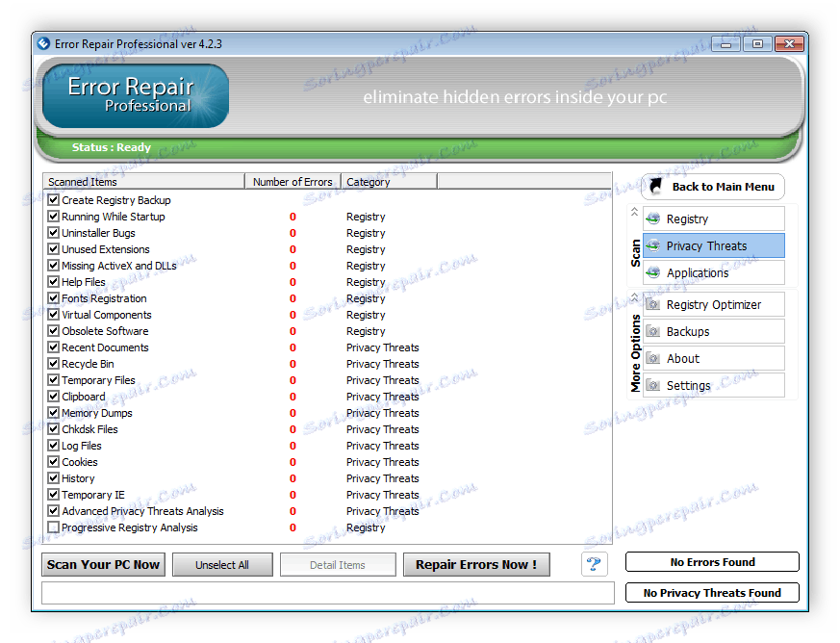Click the Back to Main Menu arrow icon
The height and width of the screenshot is (643, 840).
point(655,186)
